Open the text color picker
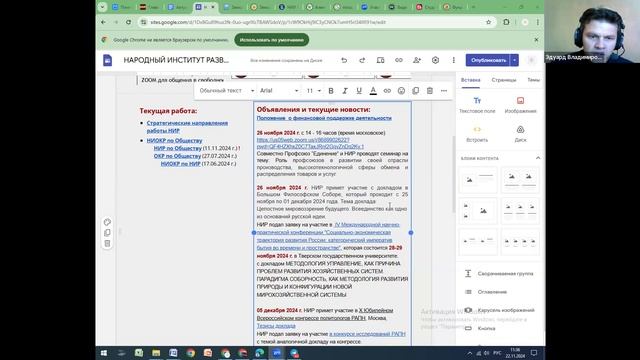 [373, 91]
